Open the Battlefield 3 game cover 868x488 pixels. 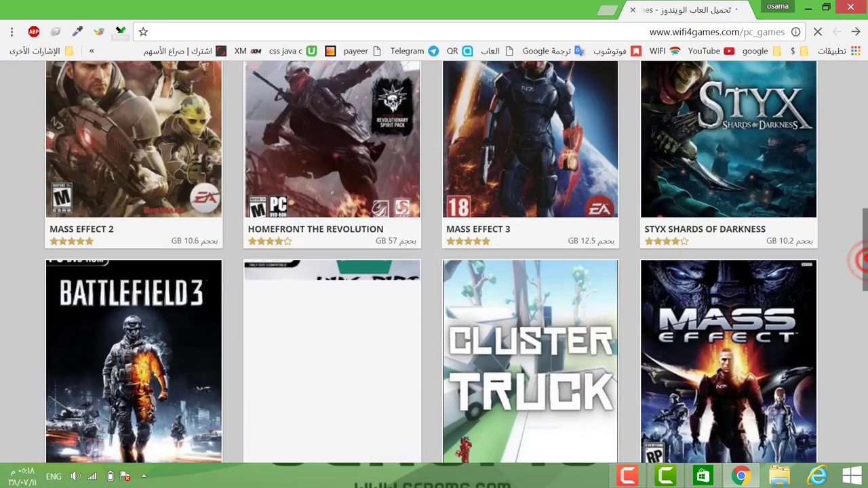point(134,361)
